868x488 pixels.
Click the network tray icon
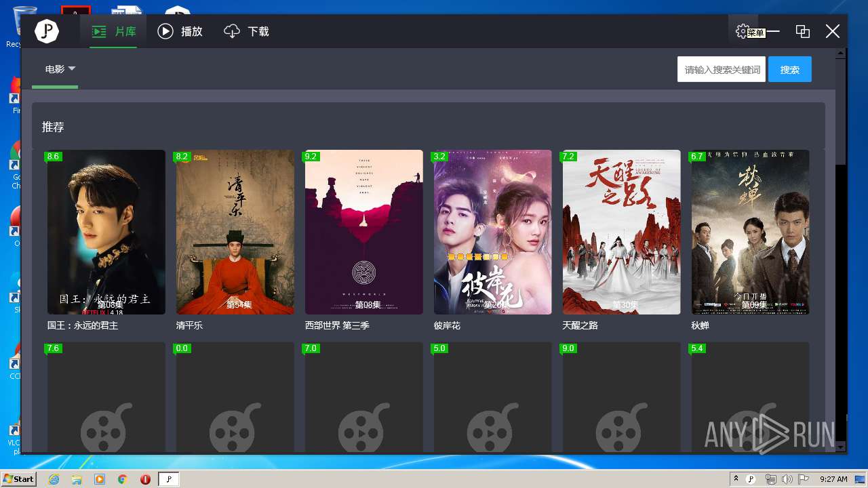click(x=770, y=479)
